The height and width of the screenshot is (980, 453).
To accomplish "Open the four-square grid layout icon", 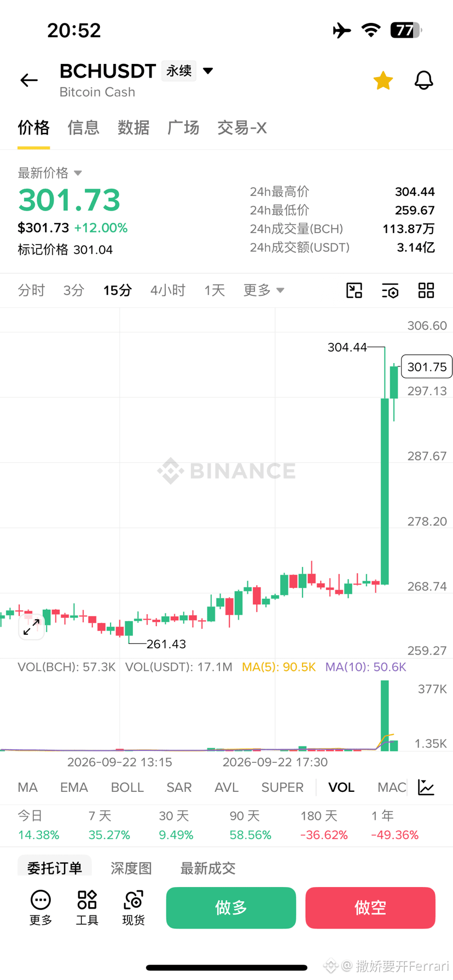I will click(426, 290).
